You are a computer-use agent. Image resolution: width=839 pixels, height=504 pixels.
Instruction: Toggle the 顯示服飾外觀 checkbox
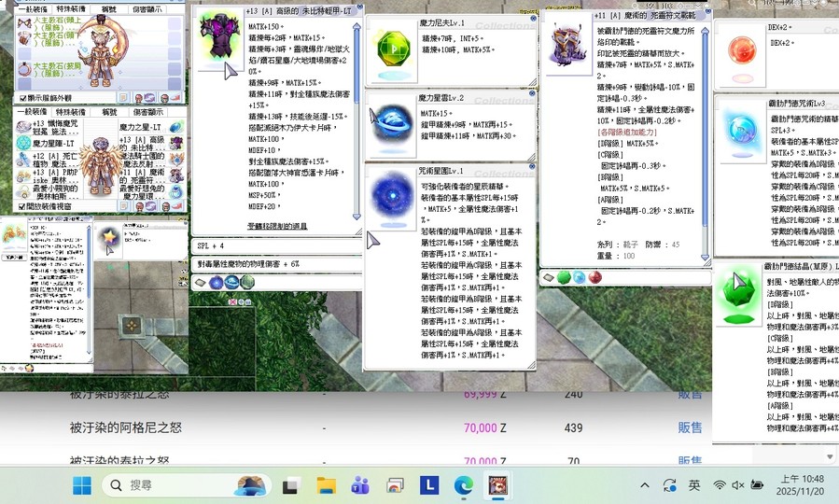click(23, 98)
